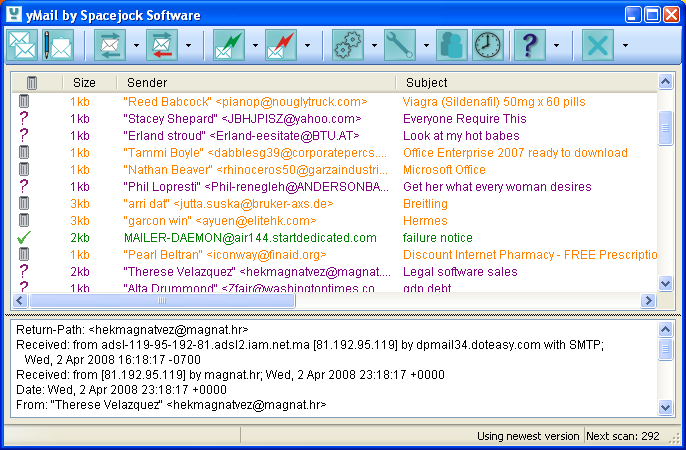Click the envelope with pen compose icon
Screen dimensions: 686x450
[x=59, y=45]
